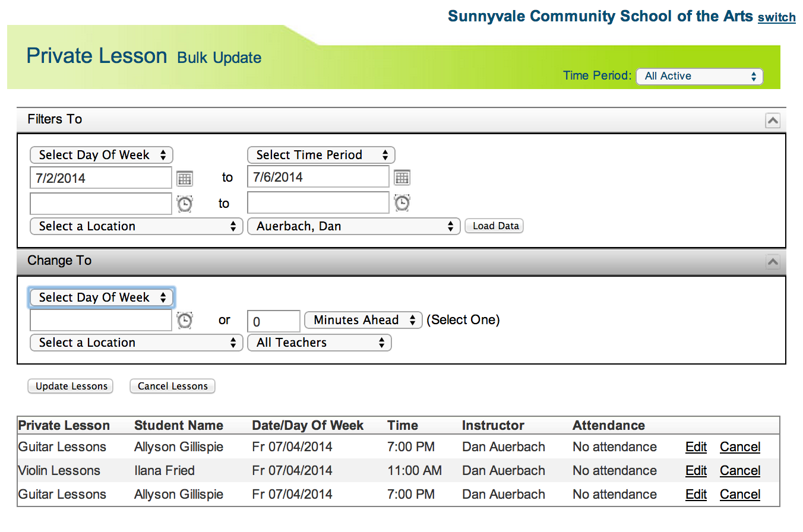803x532 pixels.
Task: Collapse the Change To section
Action: coord(772,262)
